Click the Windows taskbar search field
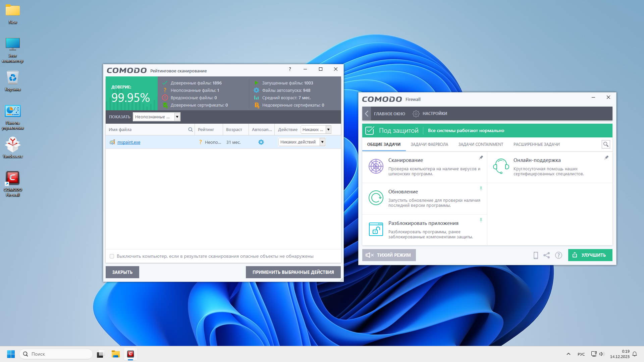The image size is (644, 362). 56,354
